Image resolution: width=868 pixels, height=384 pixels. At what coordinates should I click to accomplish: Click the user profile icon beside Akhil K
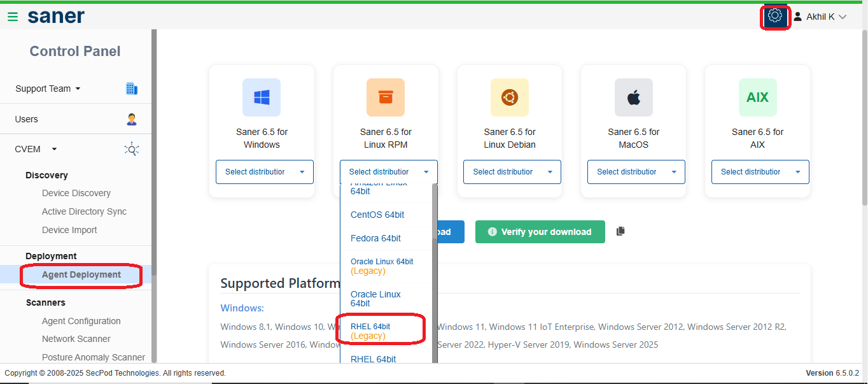tap(797, 17)
